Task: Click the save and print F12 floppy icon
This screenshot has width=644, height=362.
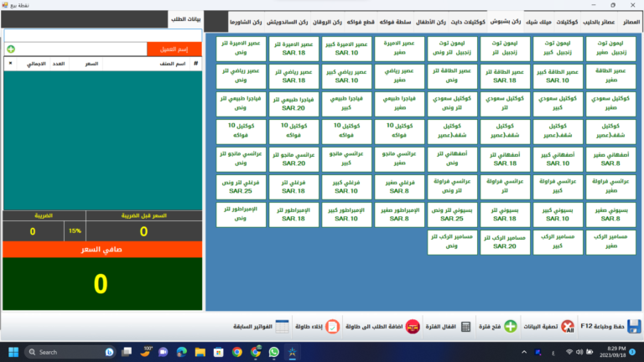Action: [x=634, y=327]
